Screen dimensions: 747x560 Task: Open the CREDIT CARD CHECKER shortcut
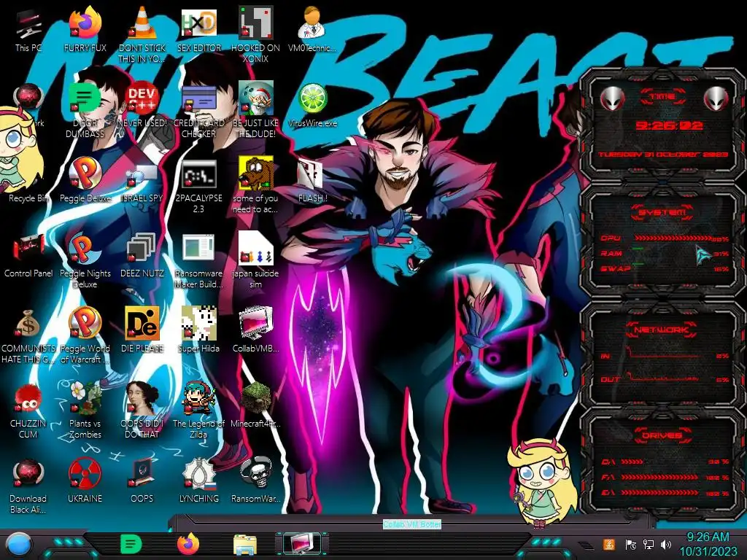(x=199, y=109)
